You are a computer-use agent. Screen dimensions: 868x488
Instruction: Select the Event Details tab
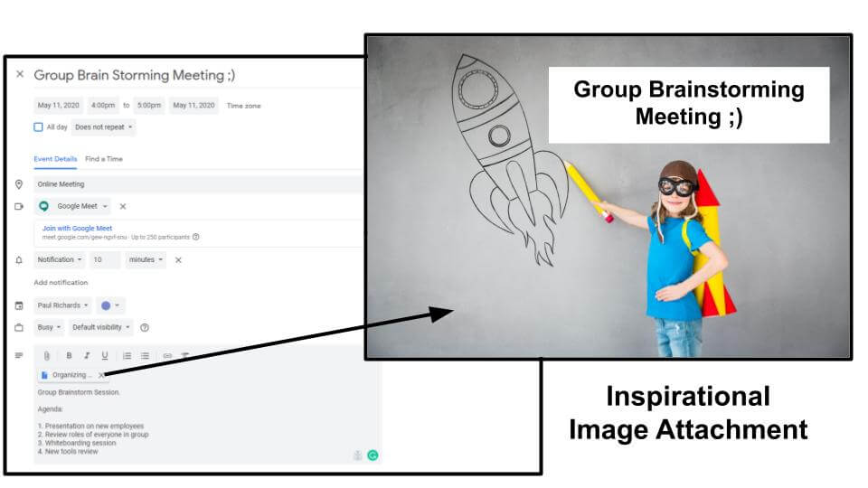coord(55,159)
